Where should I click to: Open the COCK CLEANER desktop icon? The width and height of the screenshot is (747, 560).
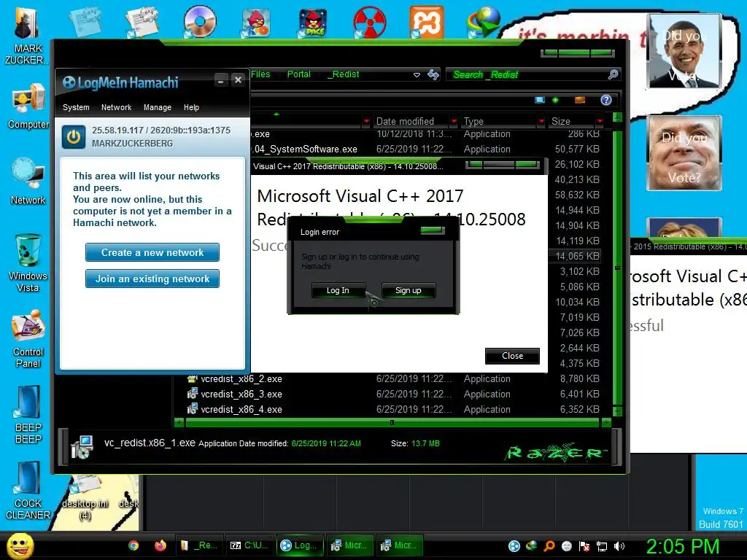(28, 491)
